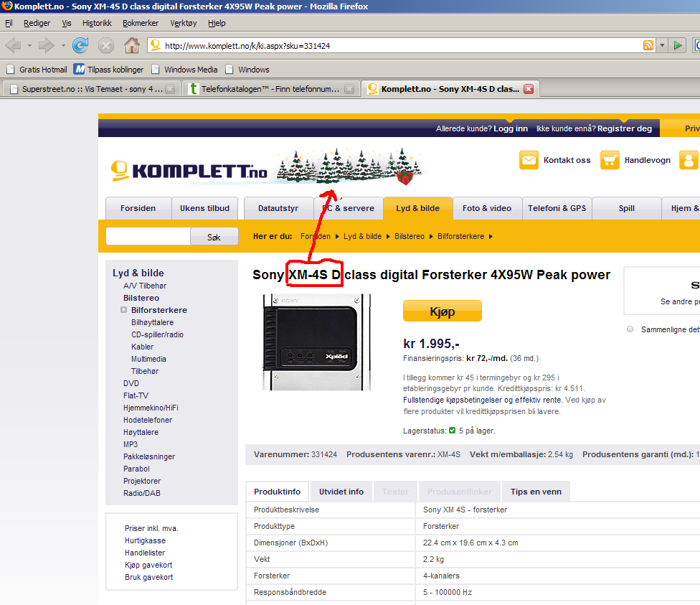Image resolution: width=700 pixels, height=605 pixels.
Task: Click the green Go arrow
Action: click(x=678, y=45)
